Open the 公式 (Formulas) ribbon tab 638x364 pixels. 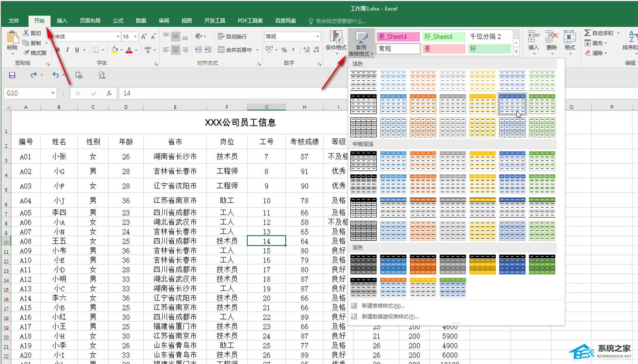pos(118,21)
